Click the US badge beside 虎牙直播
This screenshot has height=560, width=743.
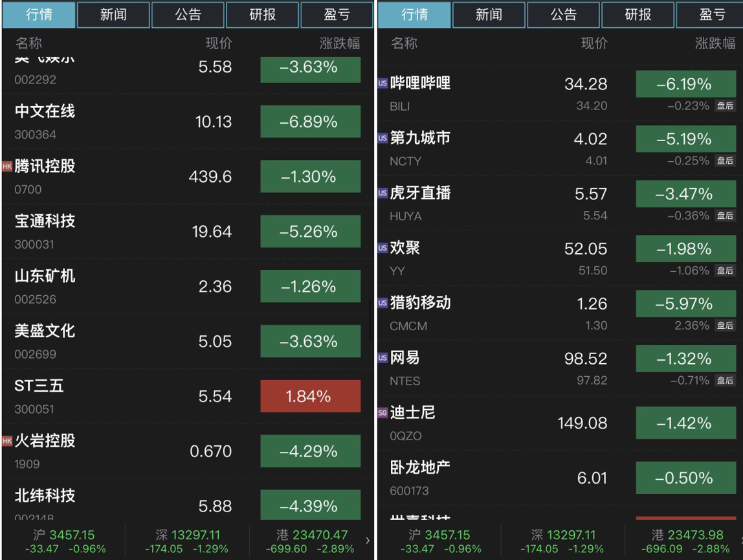tap(383, 193)
